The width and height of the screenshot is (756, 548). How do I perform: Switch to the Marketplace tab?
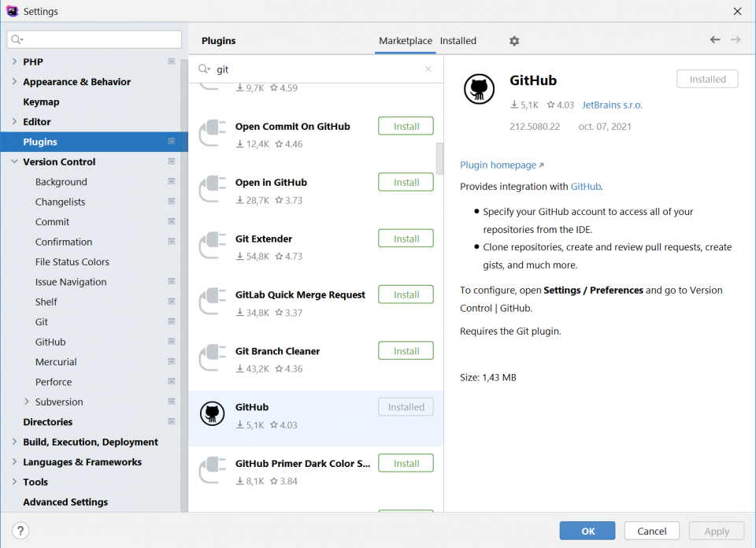click(406, 41)
